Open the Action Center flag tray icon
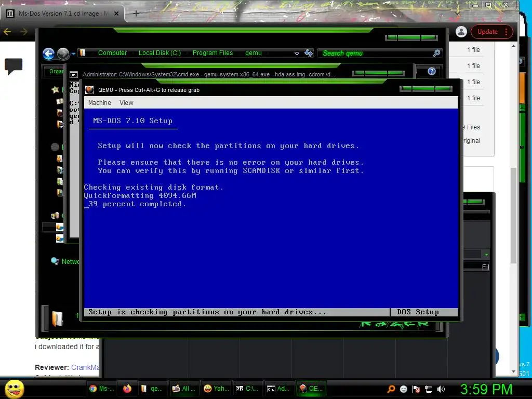The width and height of the screenshot is (532, 399). (x=416, y=389)
